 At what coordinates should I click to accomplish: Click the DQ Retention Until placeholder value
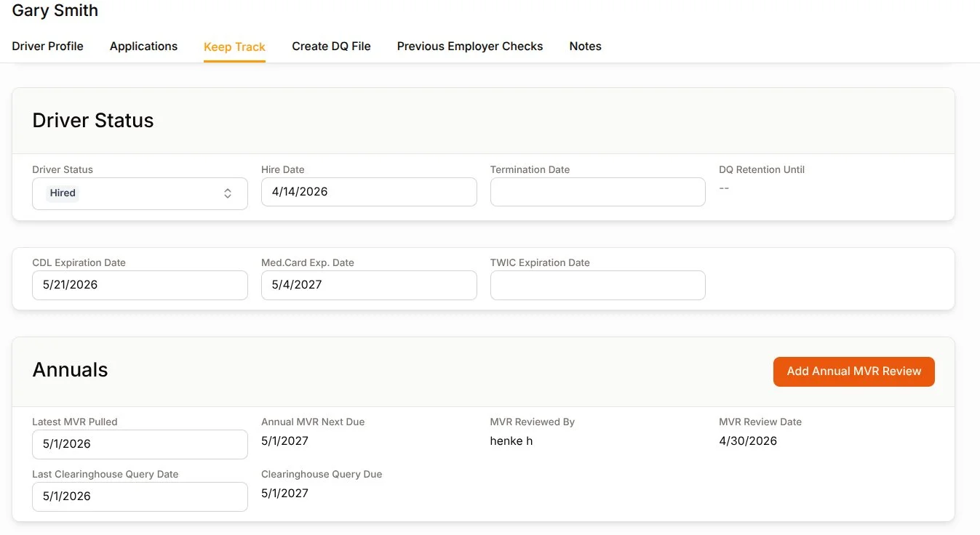click(724, 188)
